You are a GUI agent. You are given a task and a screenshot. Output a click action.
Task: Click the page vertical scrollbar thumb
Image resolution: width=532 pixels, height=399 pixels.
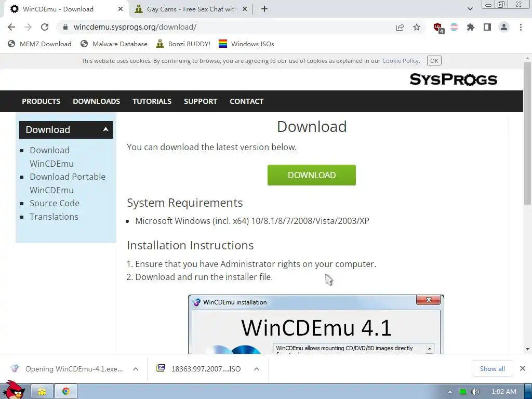click(x=527, y=133)
